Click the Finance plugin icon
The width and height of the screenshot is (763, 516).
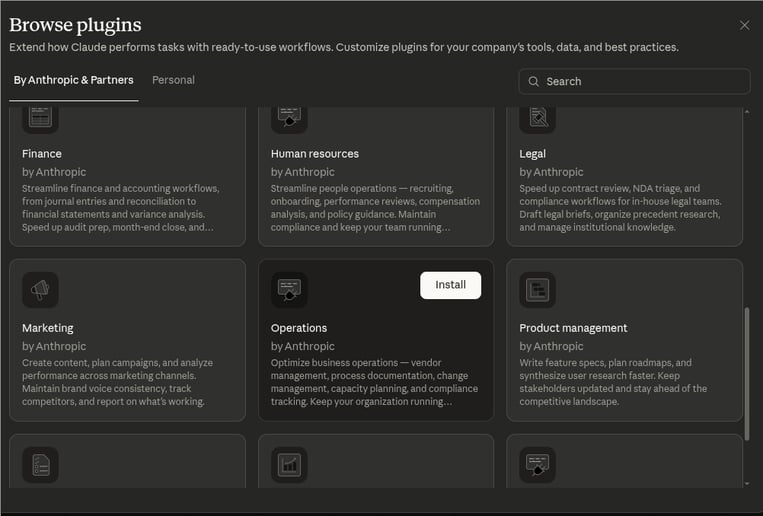pyautogui.click(x=40, y=117)
